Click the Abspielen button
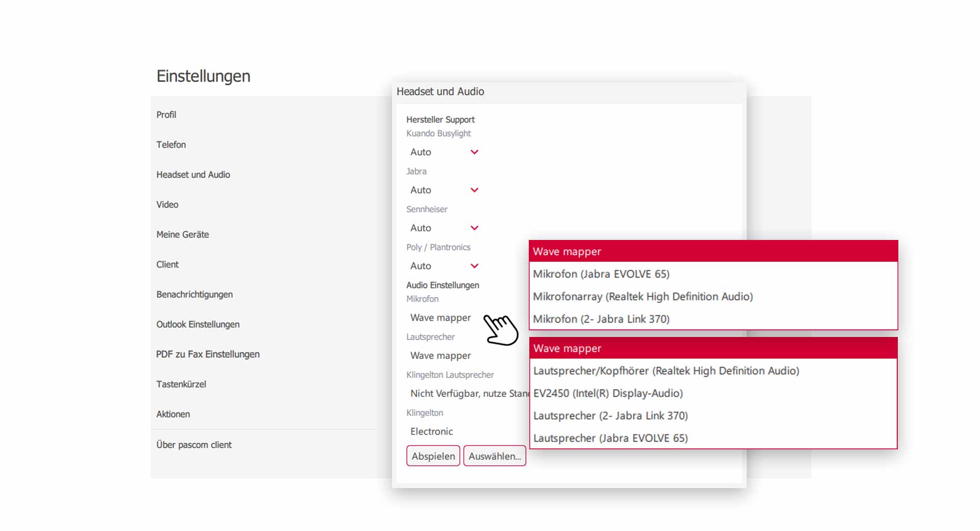Screen dimensions: 980x531 click(x=433, y=456)
